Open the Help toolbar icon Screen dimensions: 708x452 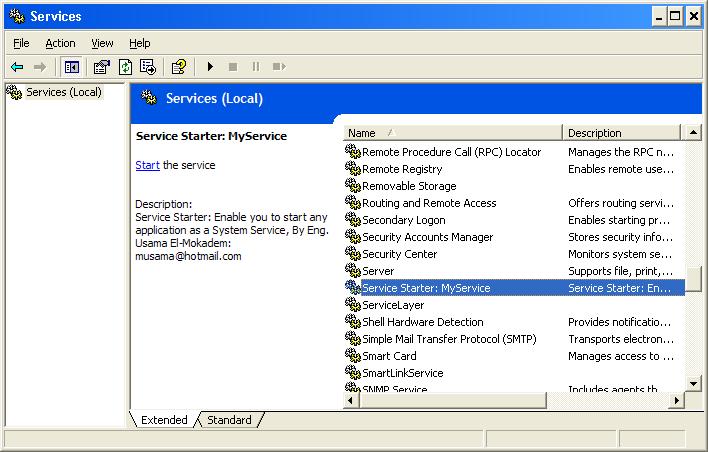(x=179, y=67)
